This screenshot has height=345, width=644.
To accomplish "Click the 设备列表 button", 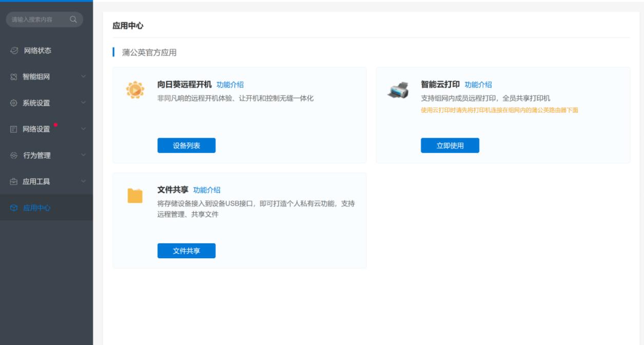I will (x=186, y=146).
